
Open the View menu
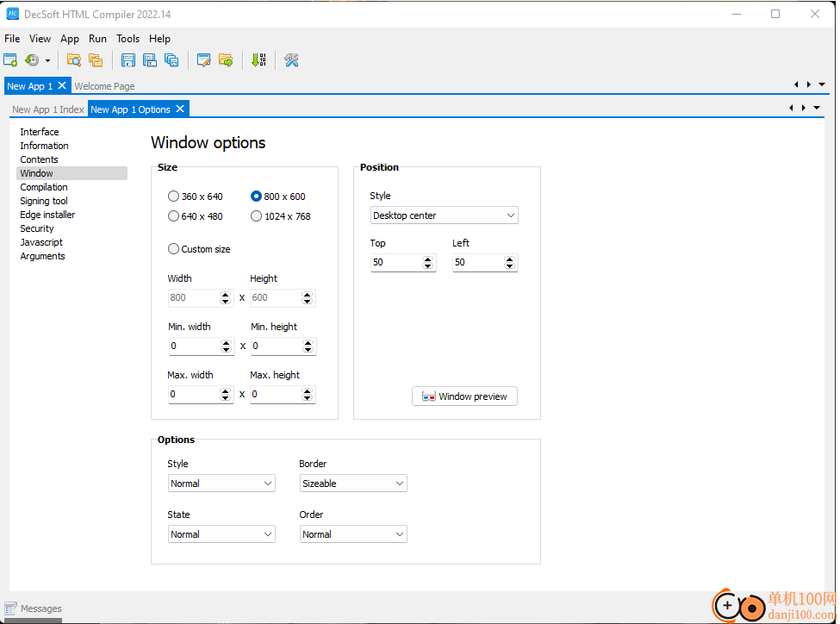click(40, 39)
